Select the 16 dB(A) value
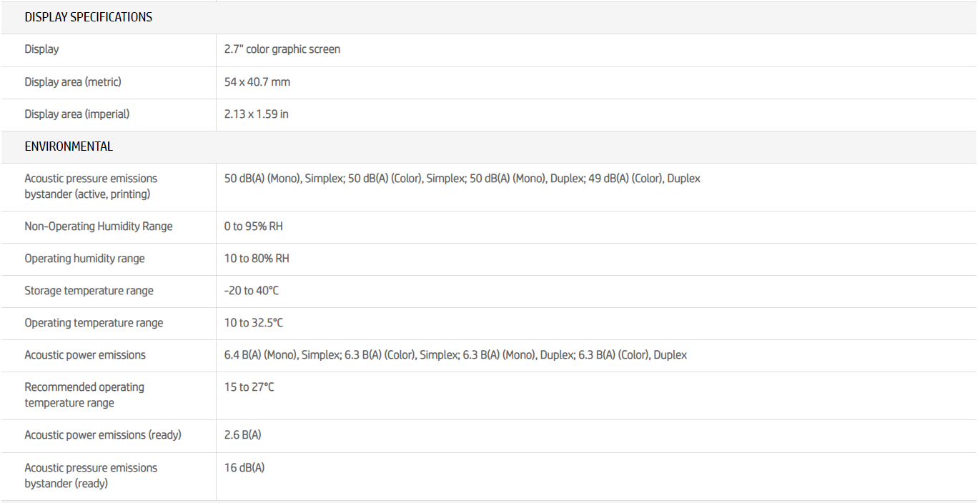Image resolution: width=980 pixels, height=503 pixels. tap(244, 468)
